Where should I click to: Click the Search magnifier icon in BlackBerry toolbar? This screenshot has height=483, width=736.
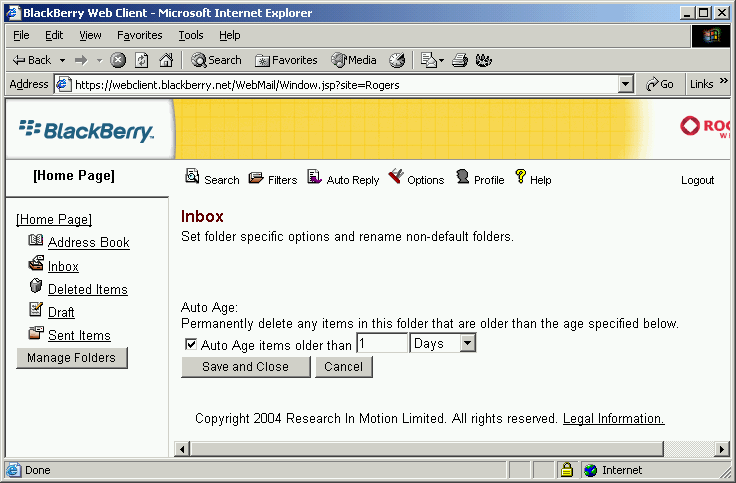click(x=192, y=176)
